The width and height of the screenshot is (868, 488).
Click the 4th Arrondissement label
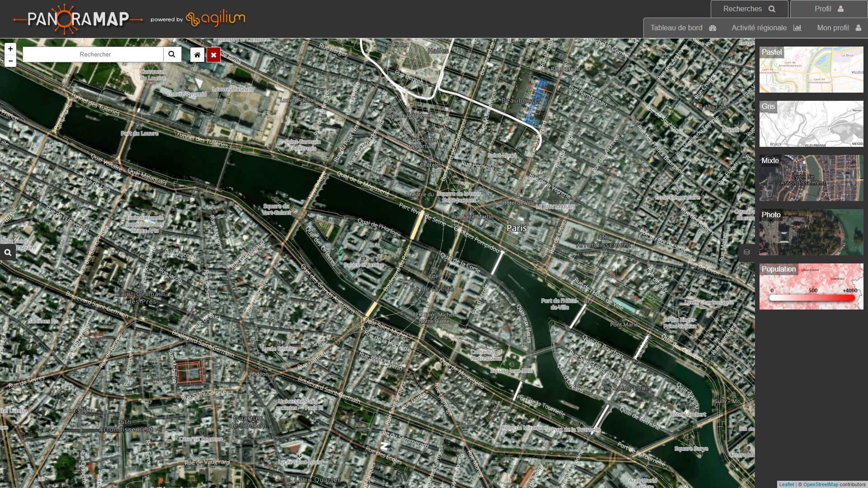click(x=604, y=241)
